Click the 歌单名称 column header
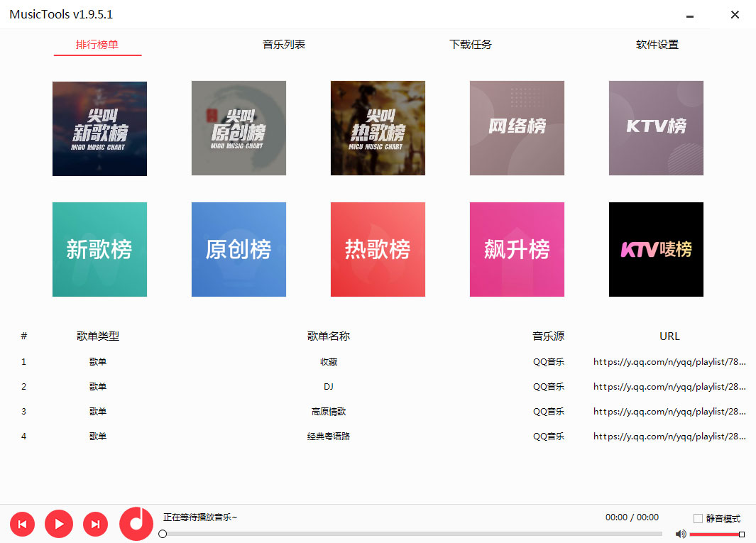This screenshot has width=756, height=543. click(x=329, y=336)
